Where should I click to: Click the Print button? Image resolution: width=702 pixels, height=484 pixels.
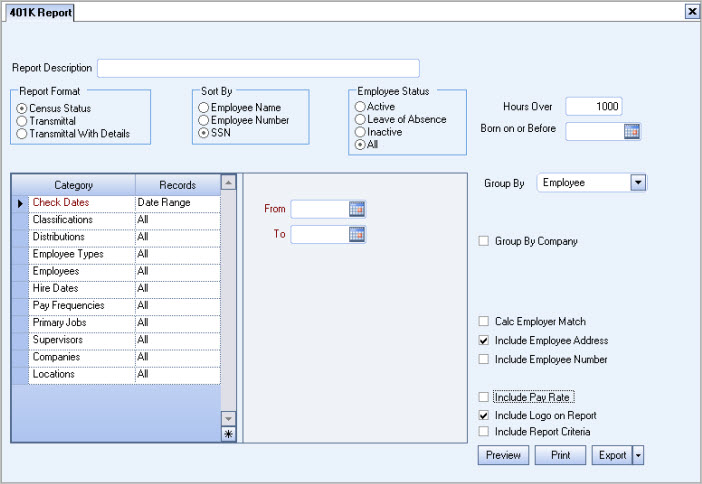point(560,455)
